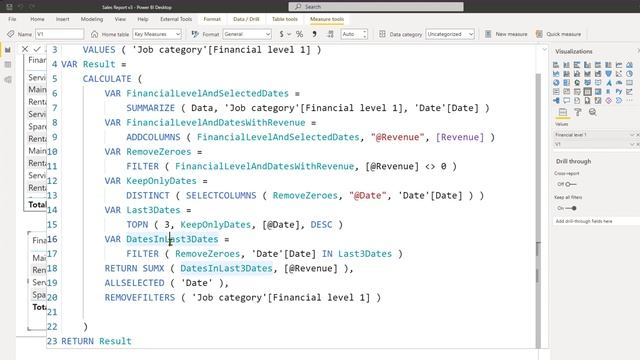Turn on the Cross-report drill through toggle

click(571, 184)
